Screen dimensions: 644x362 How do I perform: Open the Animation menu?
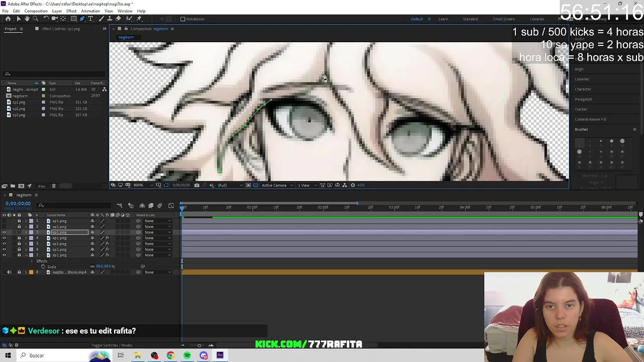click(90, 11)
